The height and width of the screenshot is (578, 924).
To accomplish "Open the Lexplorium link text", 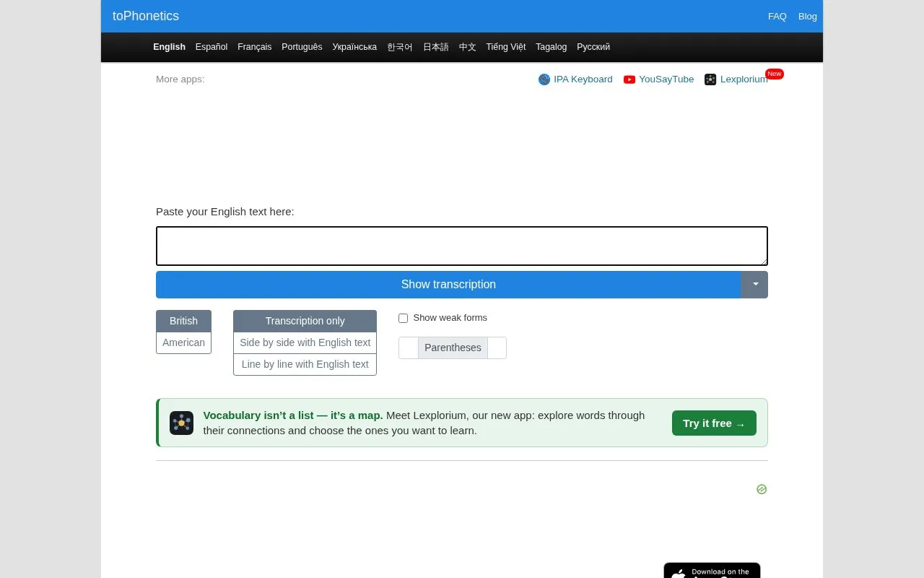I will pyautogui.click(x=744, y=79).
